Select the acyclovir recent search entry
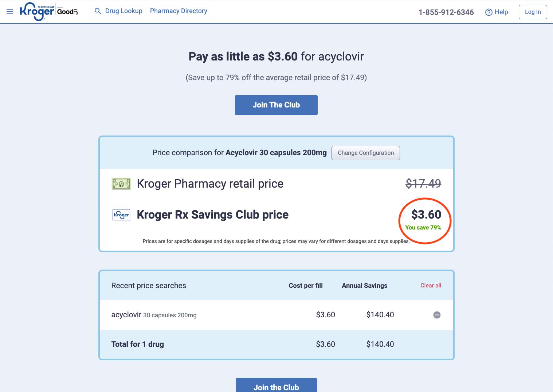The width and height of the screenshot is (553, 392). point(126,315)
